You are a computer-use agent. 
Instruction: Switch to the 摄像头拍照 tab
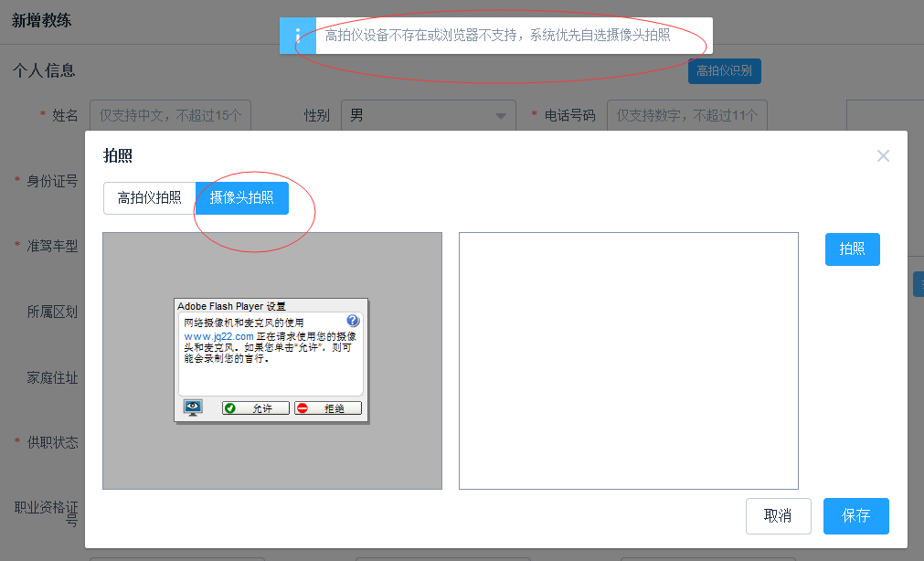tap(241, 197)
